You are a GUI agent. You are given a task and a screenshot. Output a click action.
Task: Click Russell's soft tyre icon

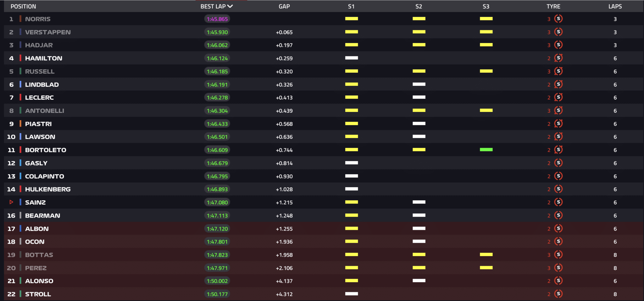[558, 71]
